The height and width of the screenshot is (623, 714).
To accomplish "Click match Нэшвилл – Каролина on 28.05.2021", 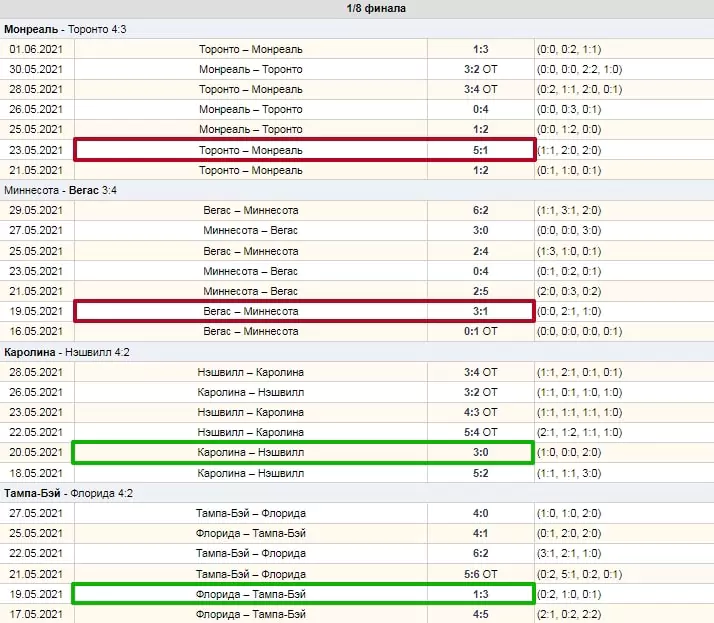I will 250,373.
